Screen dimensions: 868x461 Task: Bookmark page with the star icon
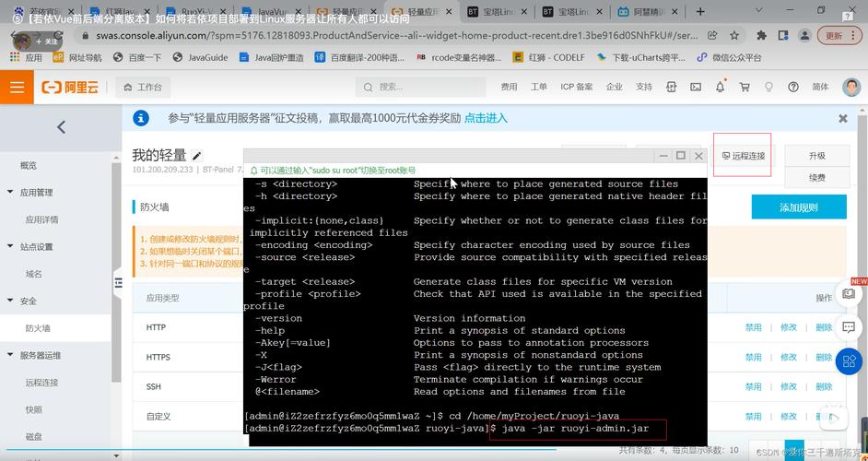tap(734, 36)
